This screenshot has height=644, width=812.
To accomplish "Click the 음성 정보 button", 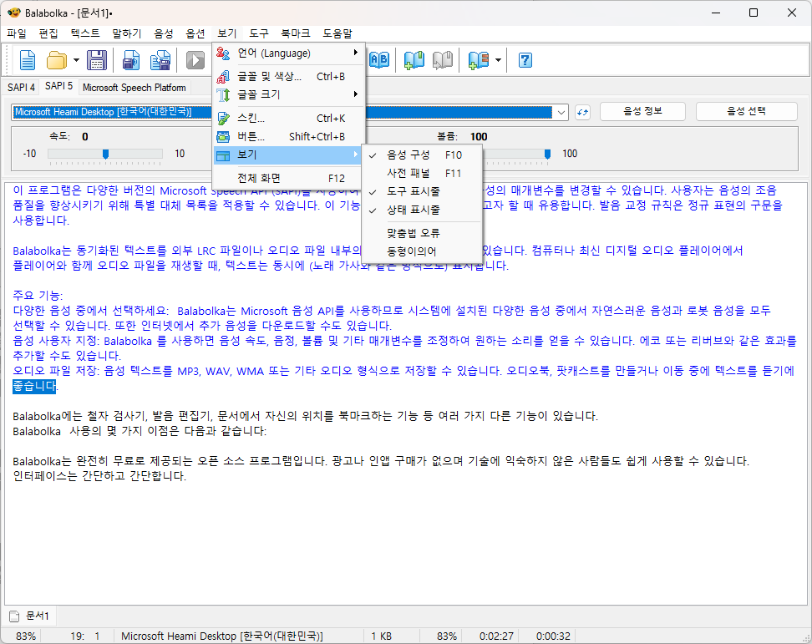I will (642, 111).
